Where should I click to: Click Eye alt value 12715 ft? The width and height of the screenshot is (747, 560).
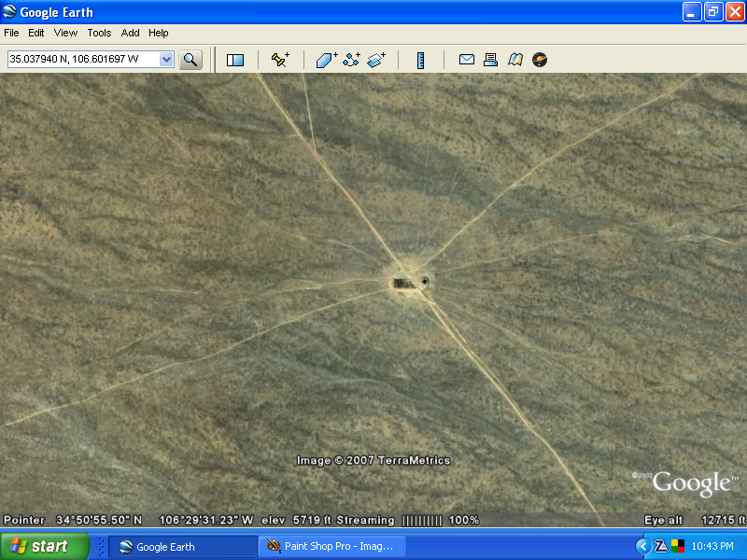tap(723, 520)
